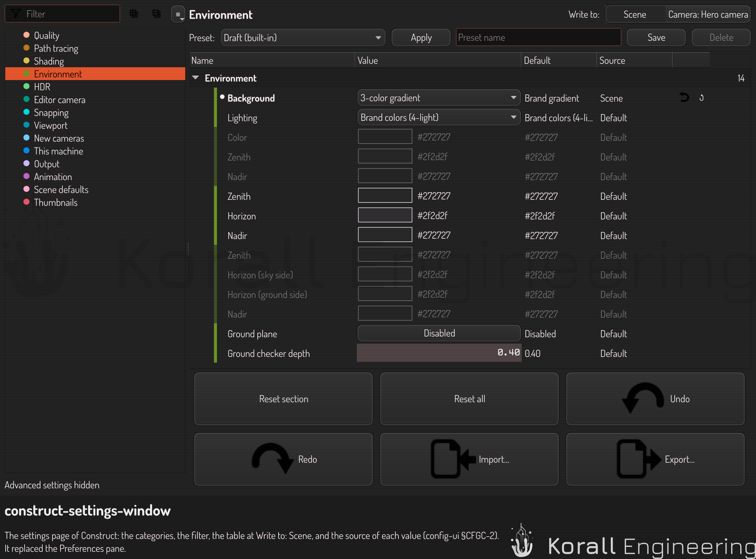Toggle the Ground plane Disabled switch
Image resolution: width=756 pixels, height=559 pixels.
(439, 334)
